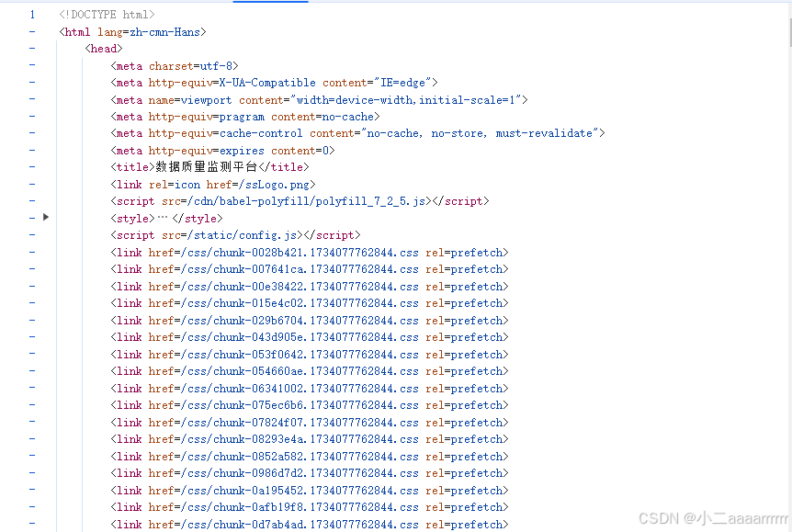Open chunk-0028b421 css link

[x=300, y=252]
